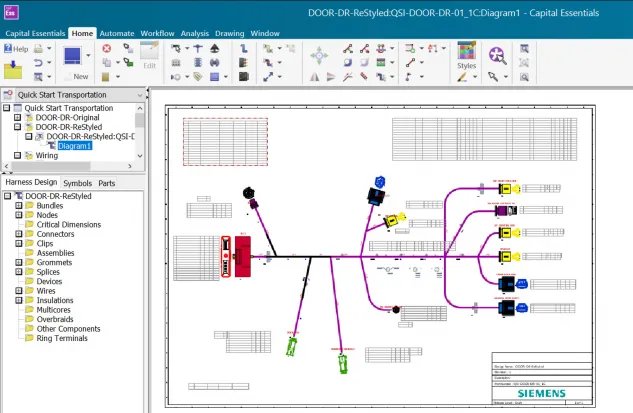
Task: Click the four-way pan arrows icon
Action: point(319,56)
